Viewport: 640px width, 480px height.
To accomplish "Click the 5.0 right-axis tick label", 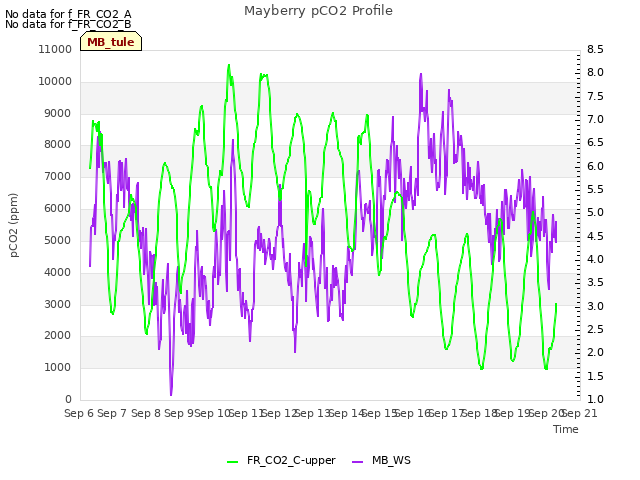I will point(595,213).
